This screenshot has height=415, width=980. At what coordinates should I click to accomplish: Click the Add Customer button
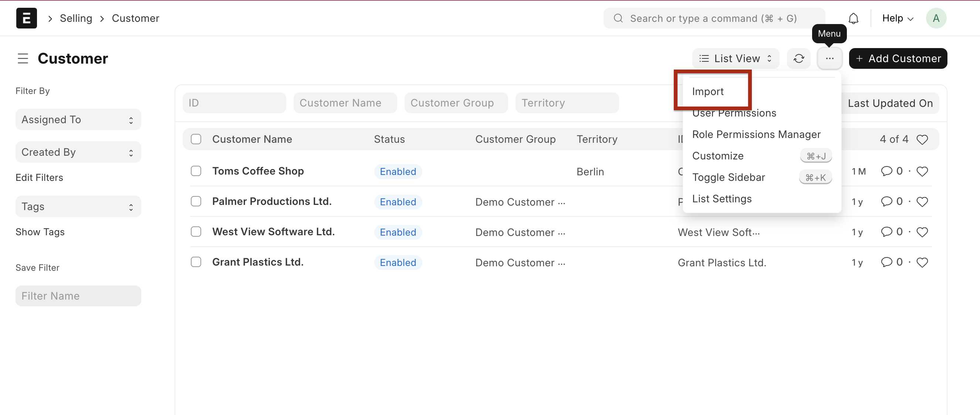click(898, 58)
